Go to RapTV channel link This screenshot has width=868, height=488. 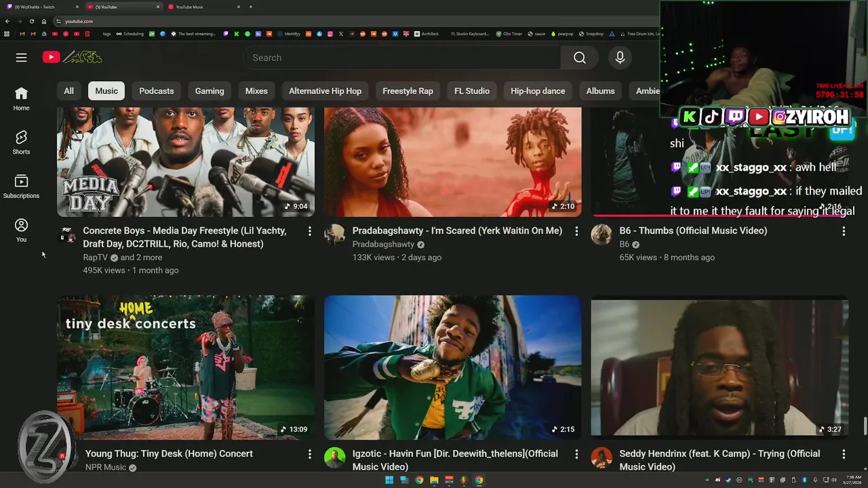tap(96, 258)
